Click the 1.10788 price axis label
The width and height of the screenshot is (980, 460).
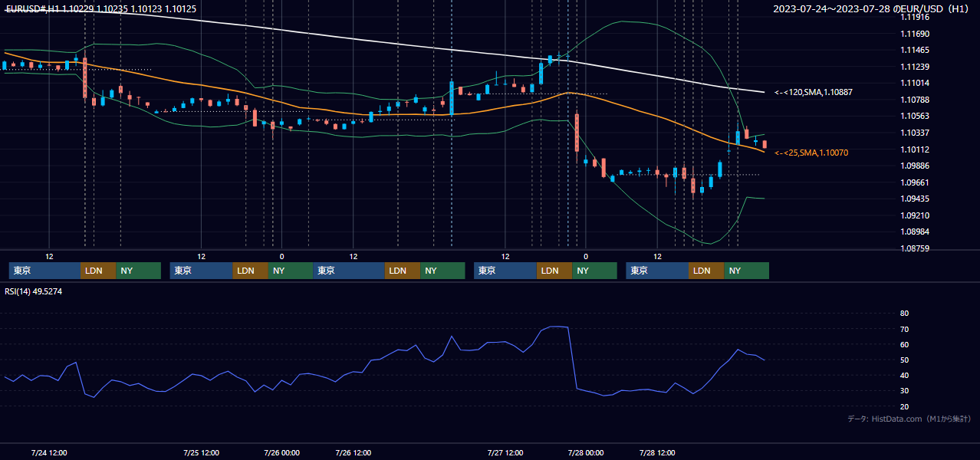click(x=914, y=100)
